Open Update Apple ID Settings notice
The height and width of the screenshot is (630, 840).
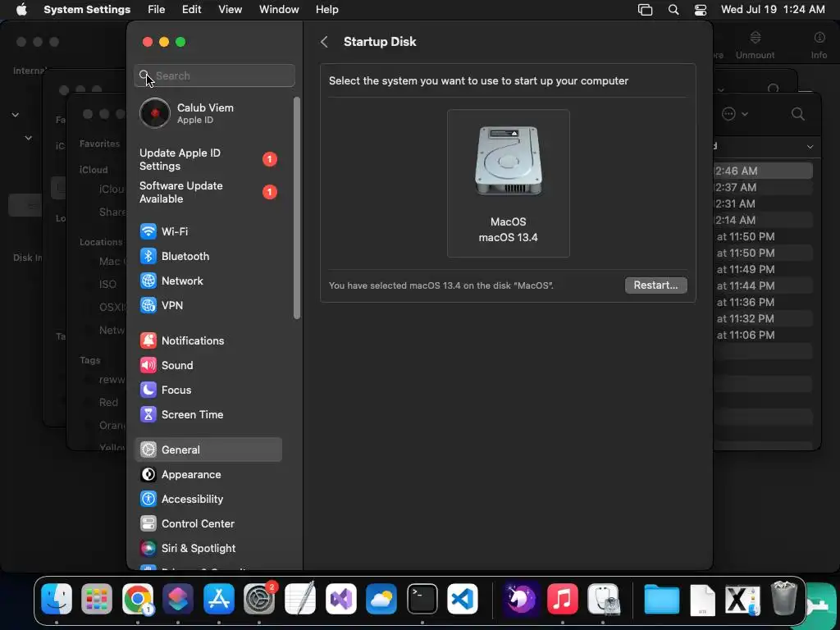pos(208,160)
